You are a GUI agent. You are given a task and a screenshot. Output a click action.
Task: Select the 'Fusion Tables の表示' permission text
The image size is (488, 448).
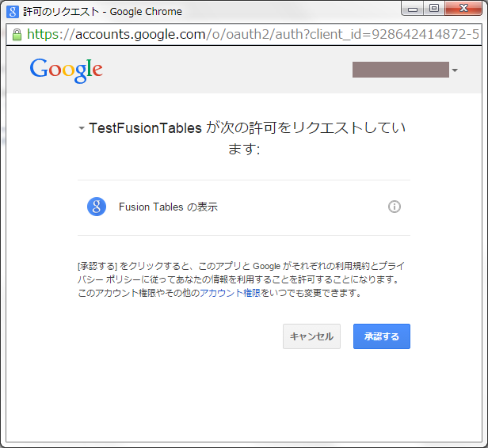[x=168, y=207]
